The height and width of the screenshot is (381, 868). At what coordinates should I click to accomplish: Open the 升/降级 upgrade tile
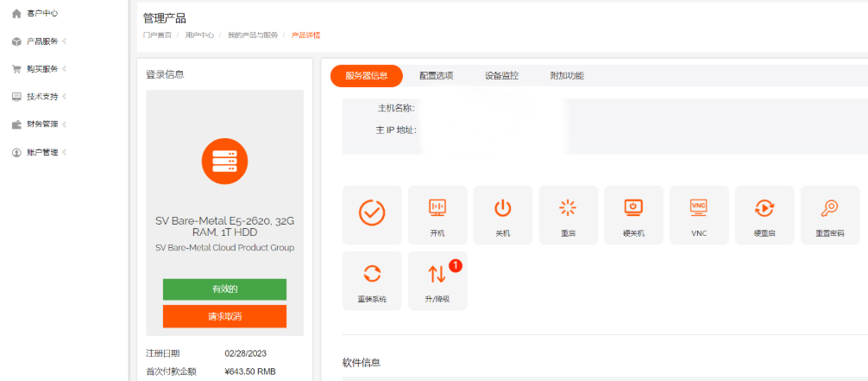click(x=437, y=281)
